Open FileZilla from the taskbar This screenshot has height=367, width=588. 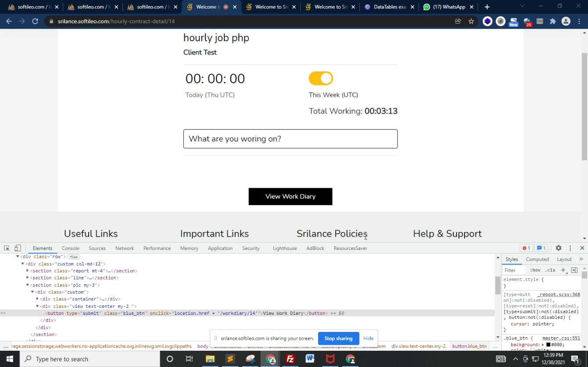pyautogui.click(x=290, y=359)
